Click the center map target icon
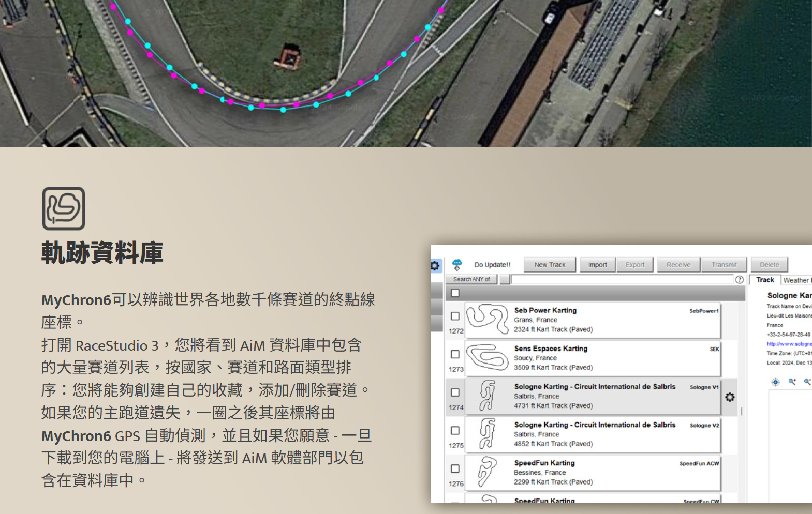This screenshot has height=514, width=812. pyautogui.click(x=775, y=382)
